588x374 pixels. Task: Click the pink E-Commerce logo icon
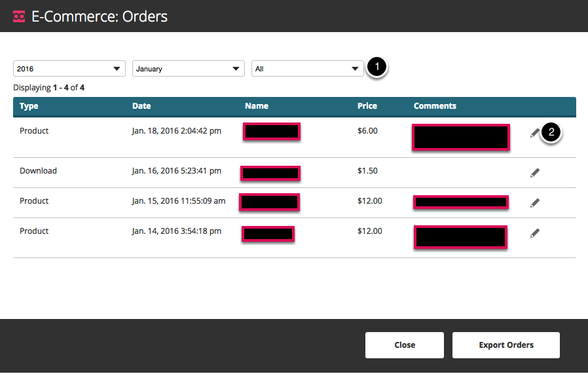click(19, 16)
